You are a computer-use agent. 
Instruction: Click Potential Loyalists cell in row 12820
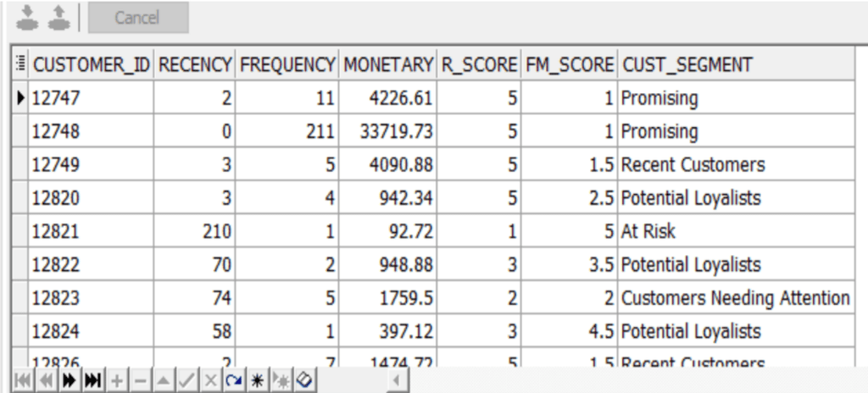click(x=737, y=197)
